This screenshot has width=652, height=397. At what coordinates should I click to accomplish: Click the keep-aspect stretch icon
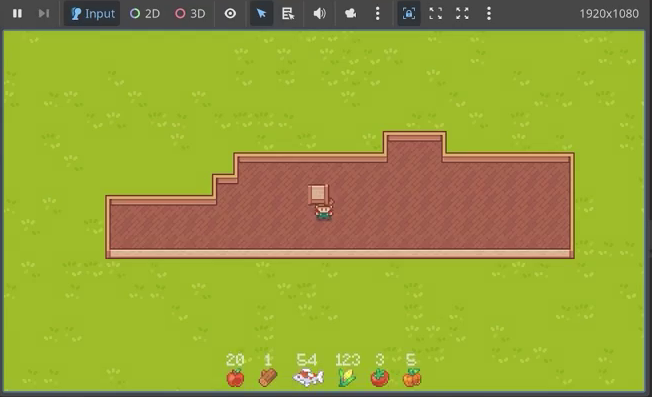[x=435, y=13]
